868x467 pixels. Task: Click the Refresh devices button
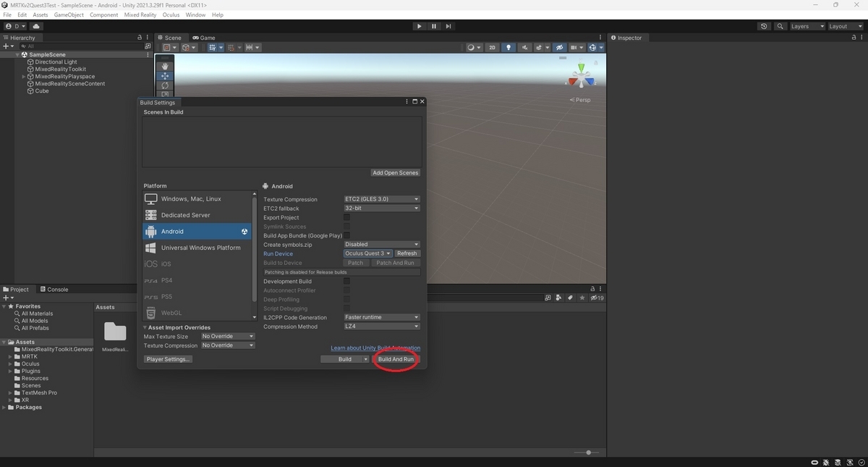(x=407, y=253)
